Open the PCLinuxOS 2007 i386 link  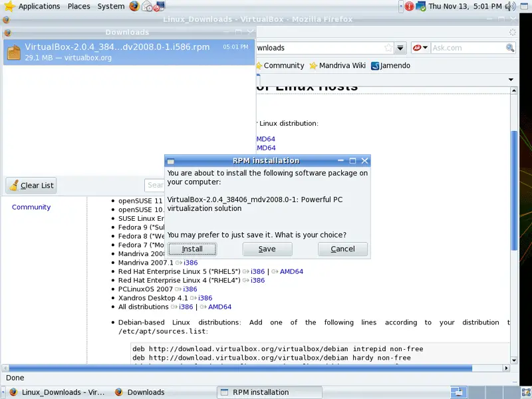click(x=190, y=289)
